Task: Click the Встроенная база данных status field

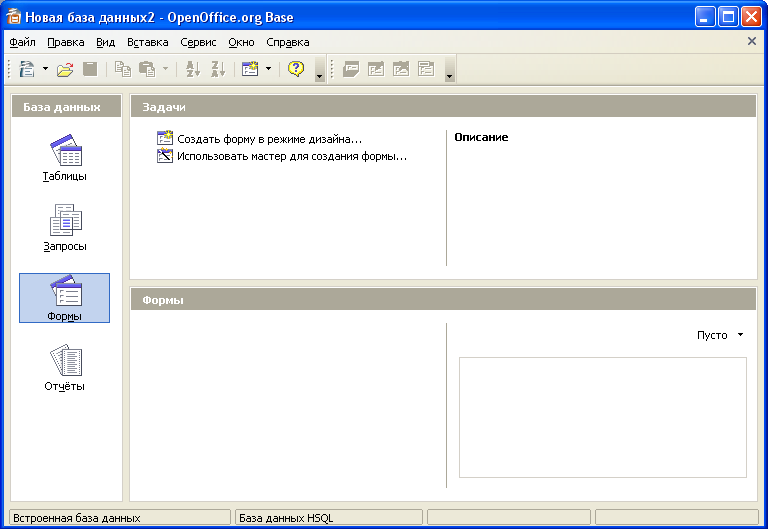Action: pyautogui.click(x=120, y=518)
